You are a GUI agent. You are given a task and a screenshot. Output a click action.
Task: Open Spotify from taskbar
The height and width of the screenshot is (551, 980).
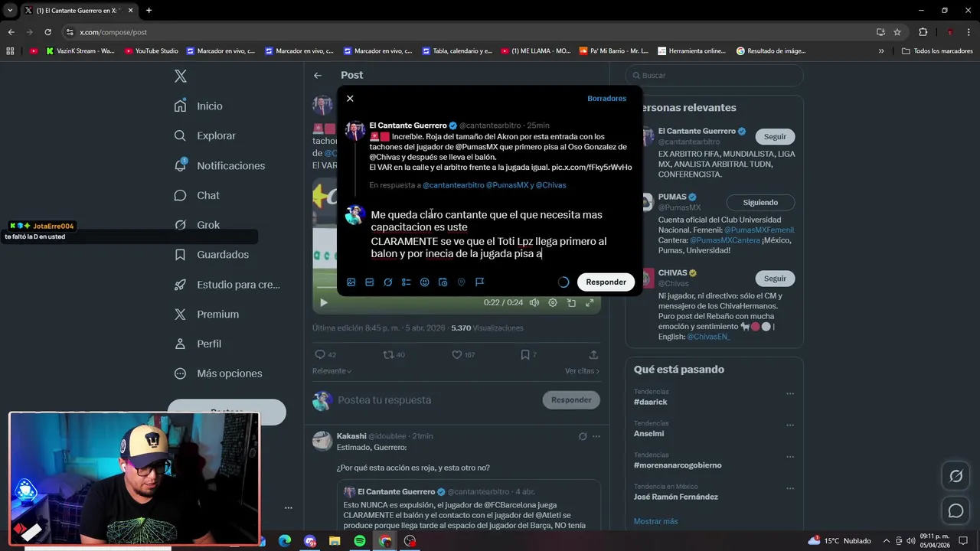(x=360, y=541)
